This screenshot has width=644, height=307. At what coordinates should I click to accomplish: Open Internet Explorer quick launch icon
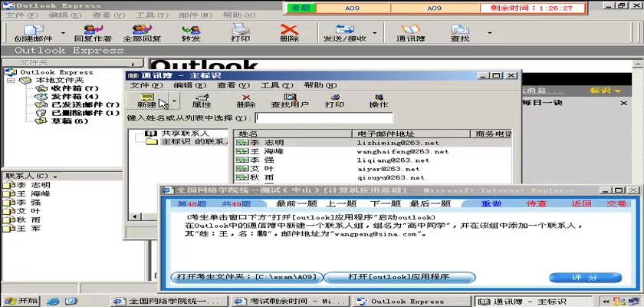(x=53, y=302)
